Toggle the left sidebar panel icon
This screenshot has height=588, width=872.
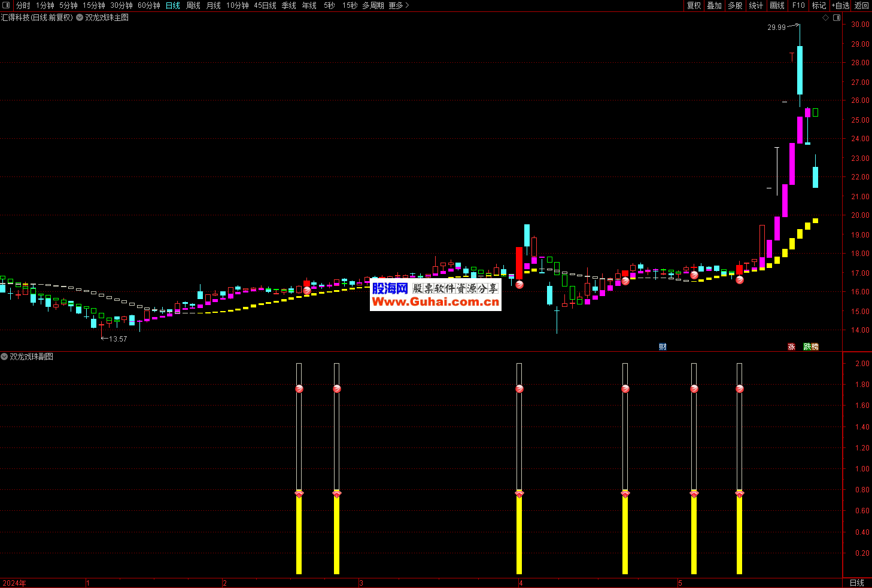coord(7,5)
